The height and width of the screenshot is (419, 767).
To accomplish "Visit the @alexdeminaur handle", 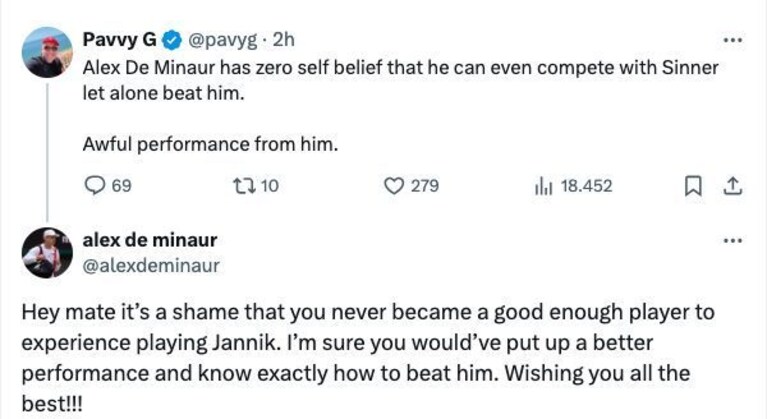I will pos(151,265).
